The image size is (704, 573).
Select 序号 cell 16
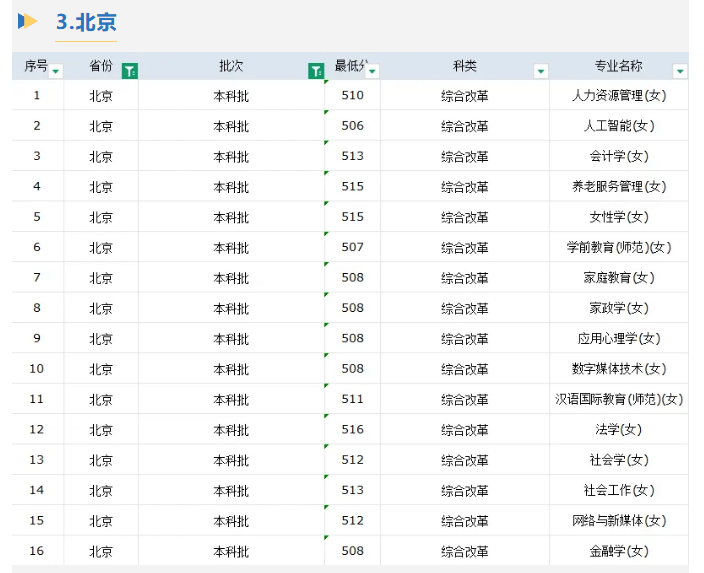coord(37,551)
